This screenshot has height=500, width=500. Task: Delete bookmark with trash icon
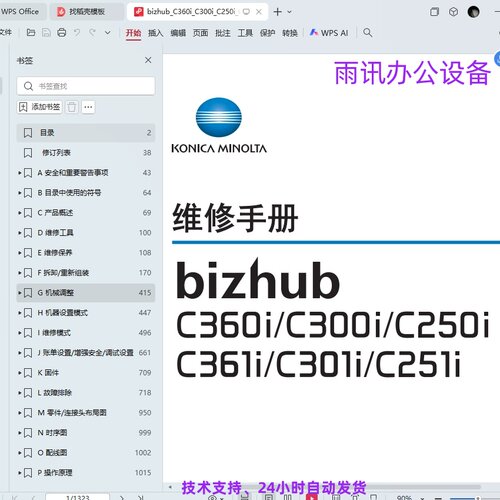[71, 107]
